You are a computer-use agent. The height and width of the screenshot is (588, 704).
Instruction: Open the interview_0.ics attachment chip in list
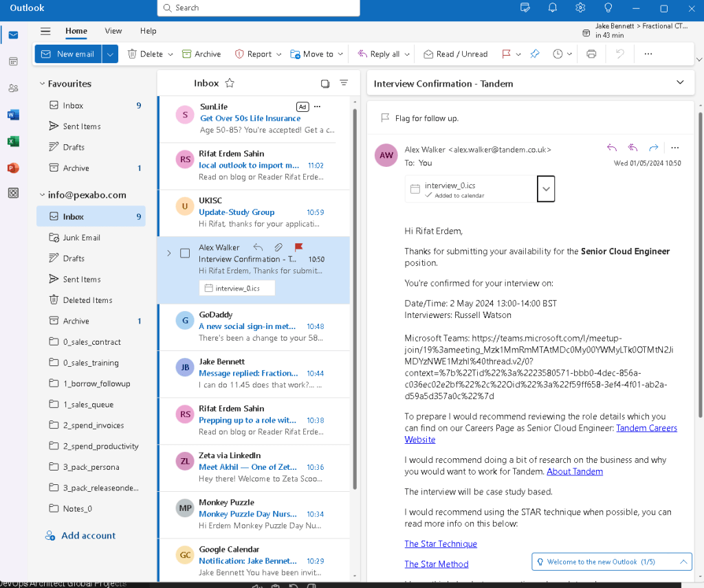[237, 289]
